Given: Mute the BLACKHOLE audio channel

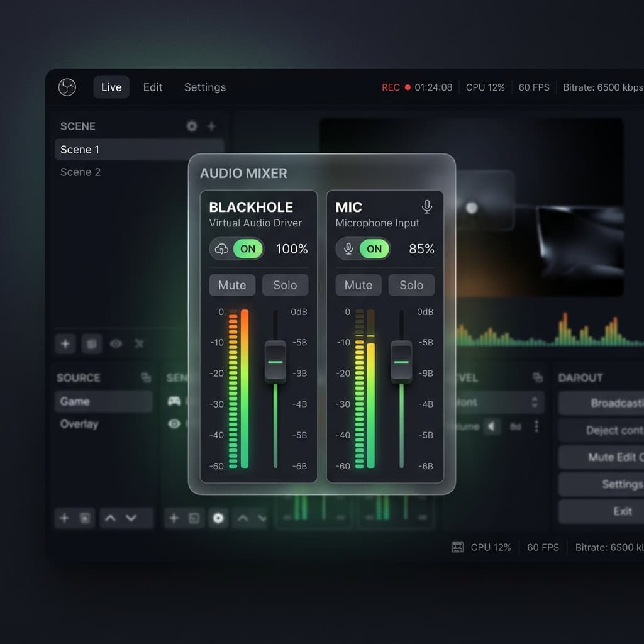Looking at the screenshot, I should pyautogui.click(x=231, y=285).
